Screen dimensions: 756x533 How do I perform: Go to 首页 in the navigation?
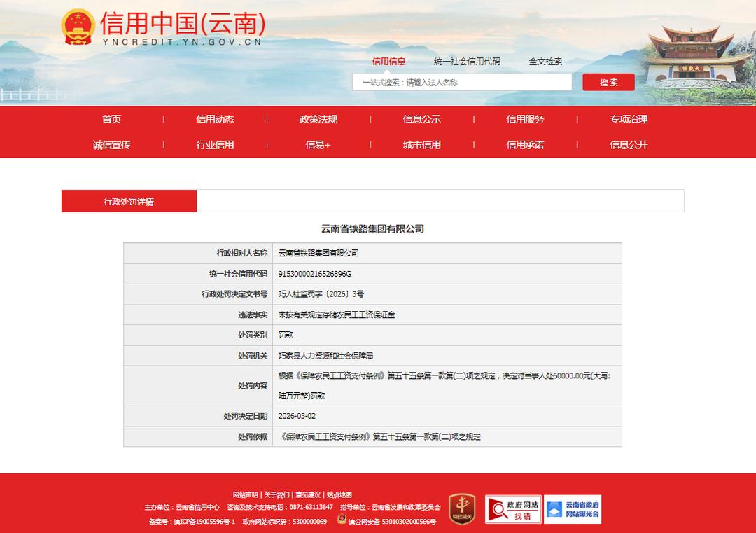point(112,119)
